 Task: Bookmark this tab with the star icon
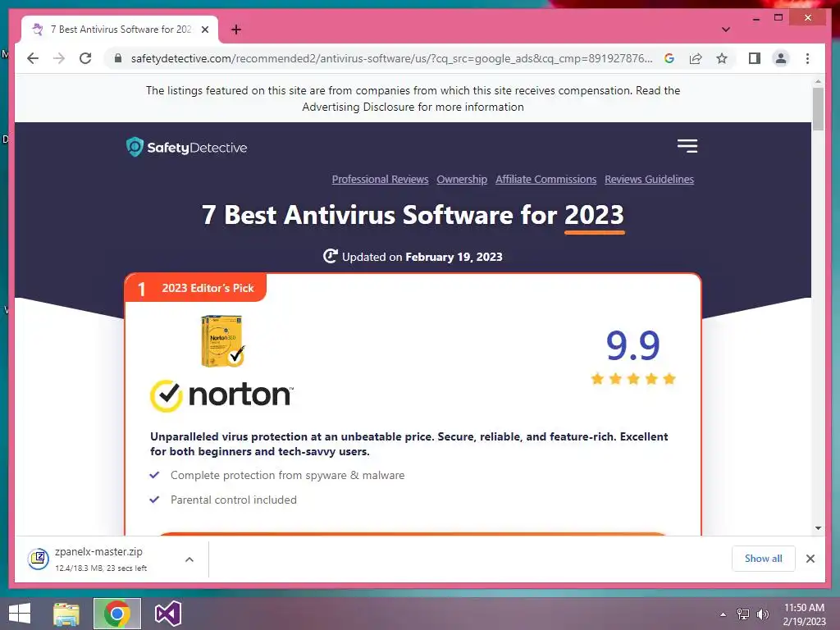tap(722, 58)
